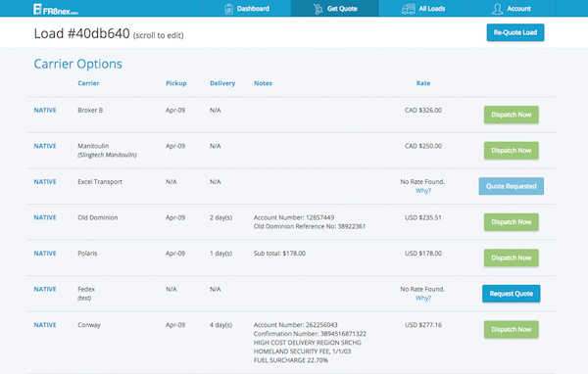Open the Dashboard tab
Screen dimensions: 588x374
point(247,8)
